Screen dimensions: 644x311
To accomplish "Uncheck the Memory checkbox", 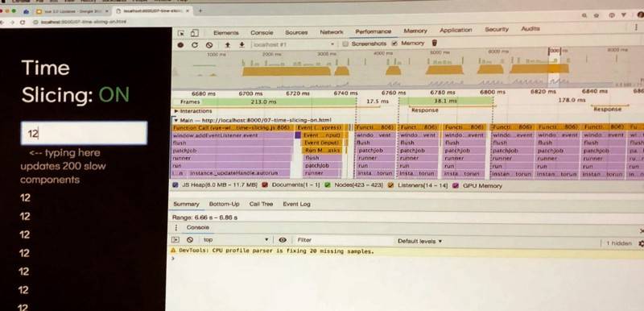I will point(394,44).
